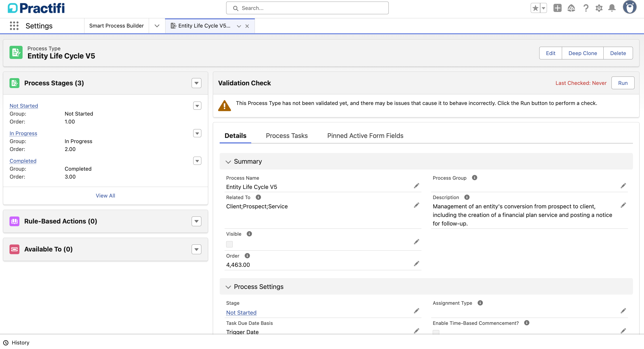Click the Global Actions plus icon
This screenshot has width=644, height=349.
coord(557,8)
